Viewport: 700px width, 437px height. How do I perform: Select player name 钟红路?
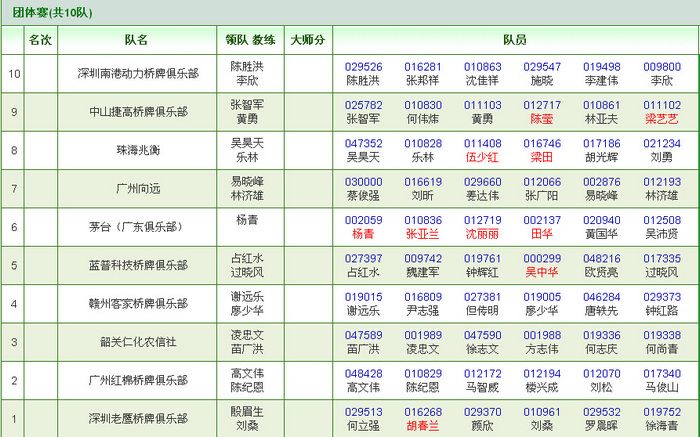pos(662,311)
